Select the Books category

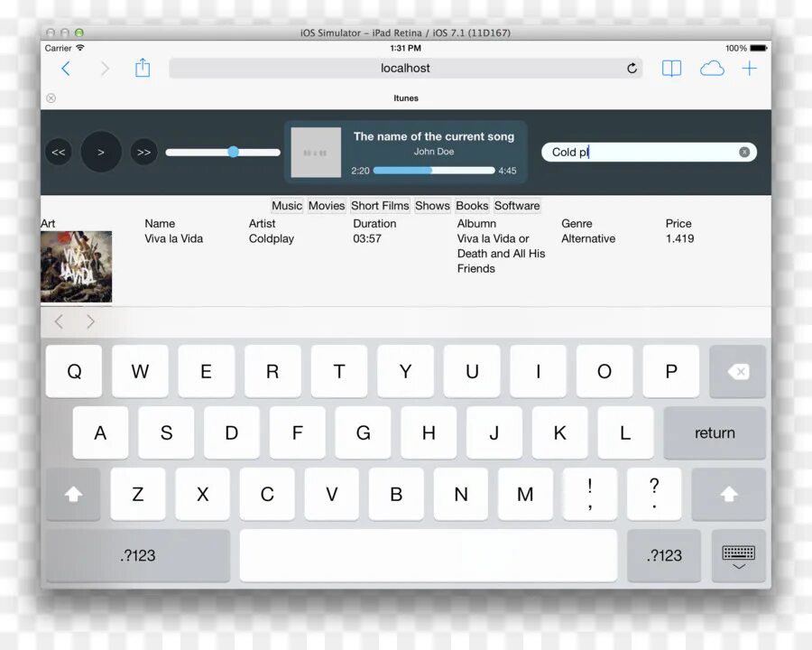coord(472,206)
